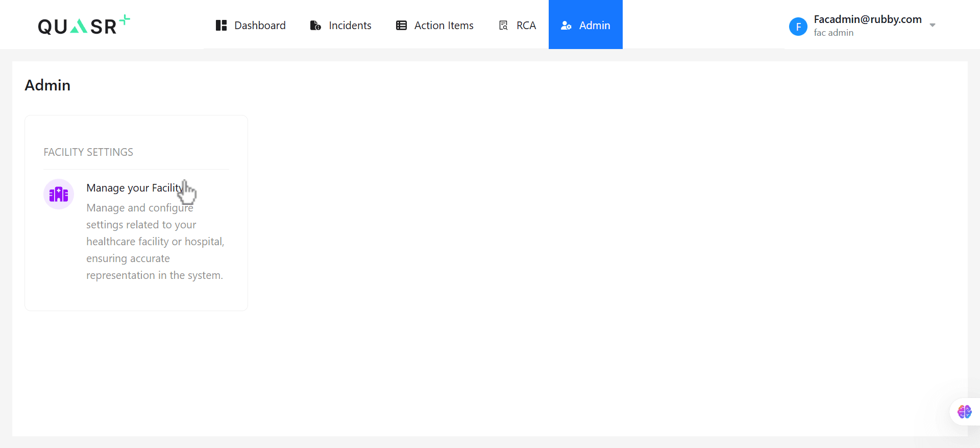Viewport: 980px width, 448px height.
Task: Open the Manage your Facility link
Action: coord(135,188)
